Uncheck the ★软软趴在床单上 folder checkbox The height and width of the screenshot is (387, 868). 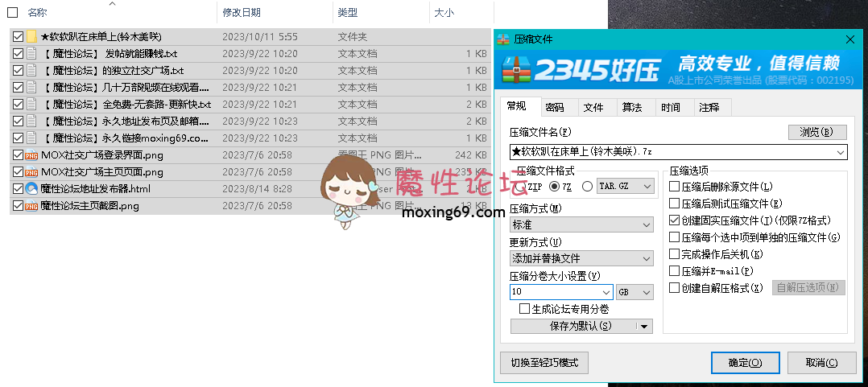(x=18, y=37)
